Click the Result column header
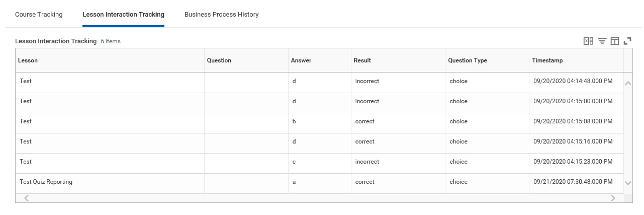 click(362, 60)
